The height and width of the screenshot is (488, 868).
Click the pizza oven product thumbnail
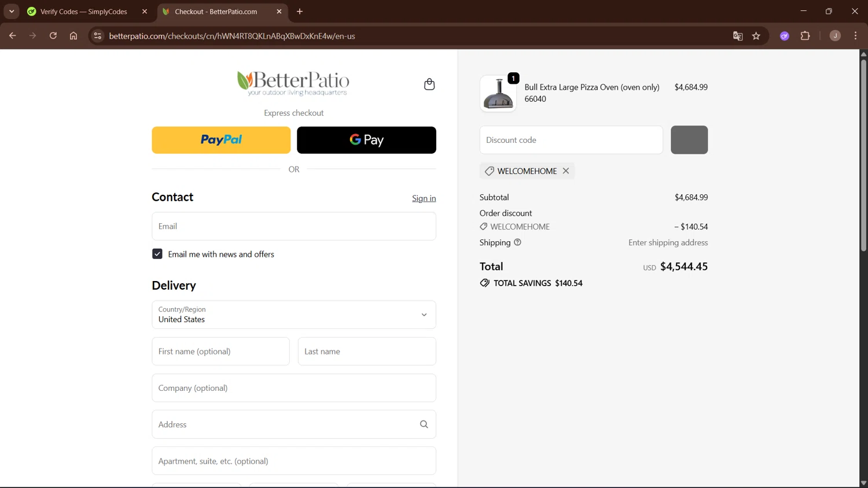point(498,93)
